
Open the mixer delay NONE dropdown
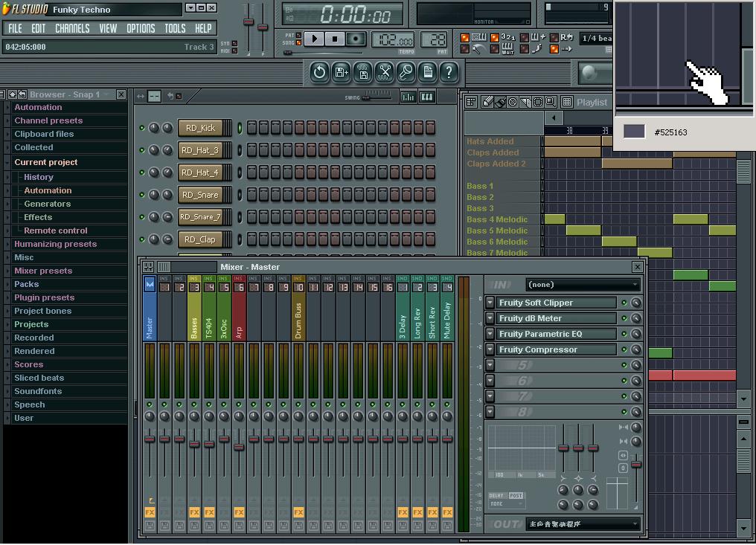click(x=506, y=503)
